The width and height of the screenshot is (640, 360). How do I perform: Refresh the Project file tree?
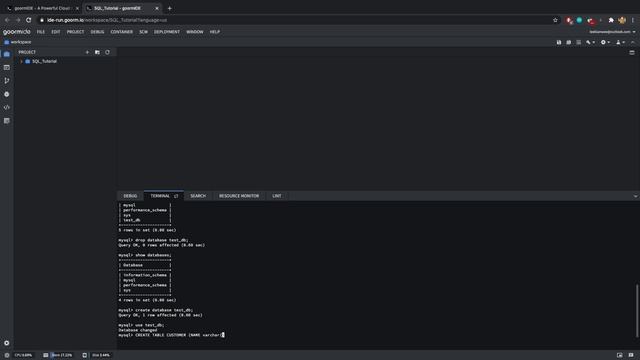click(x=107, y=52)
